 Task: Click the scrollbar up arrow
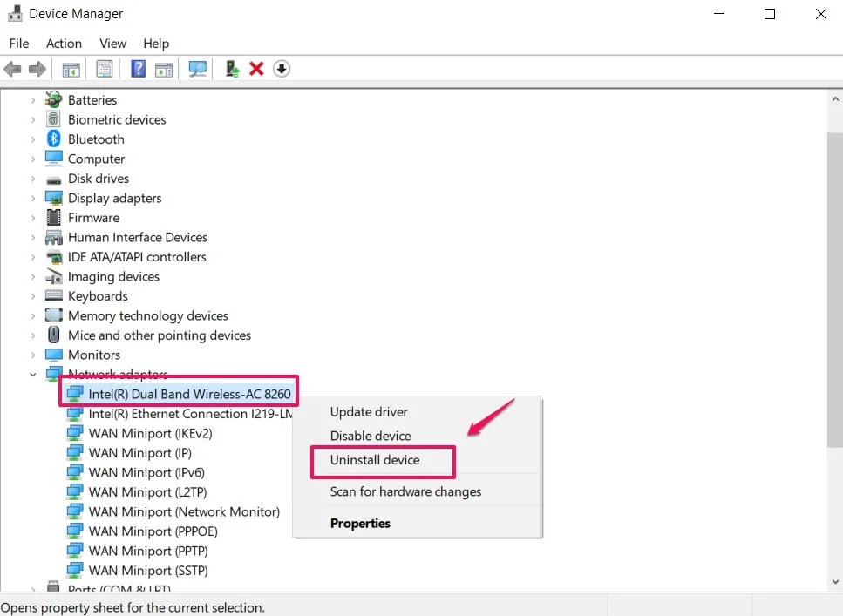835,99
